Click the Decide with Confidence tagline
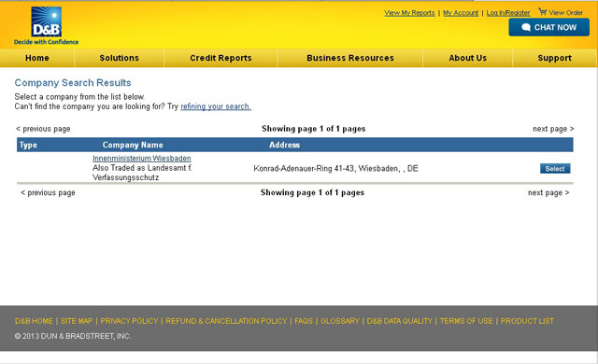The image size is (598, 364). [x=46, y=42]
